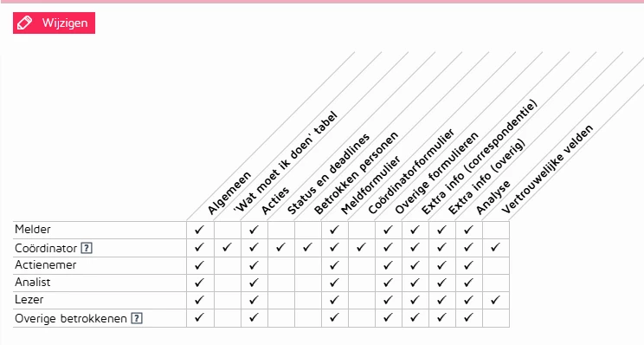Click the Actienemer row label

(46, 264)
